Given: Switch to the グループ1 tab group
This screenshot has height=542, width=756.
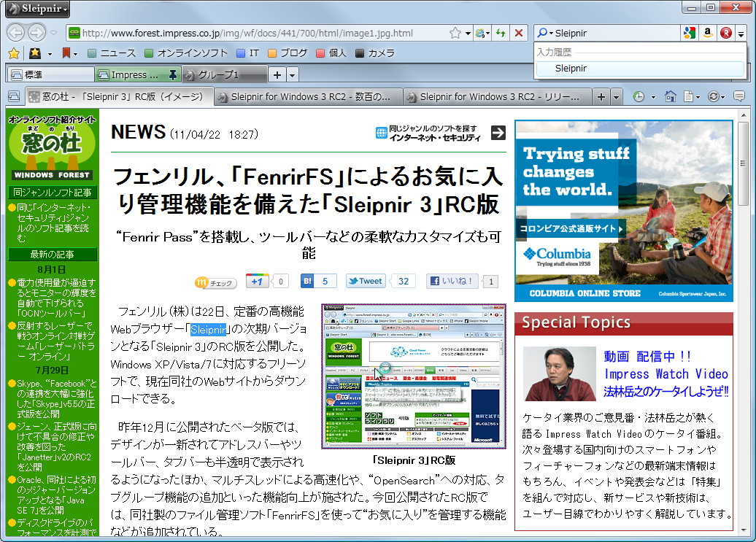Looking at the screenshot, I should (225, 74).
